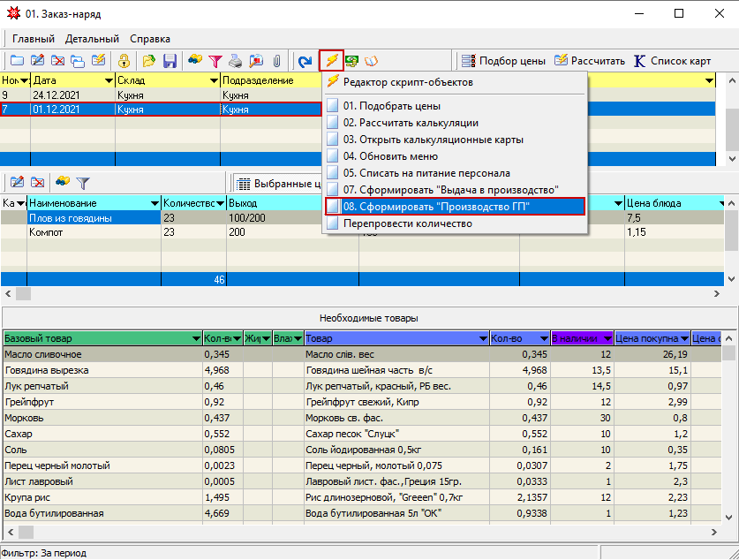
Task: Open the Дата column dropdown arrow
Action: point(109,81)
